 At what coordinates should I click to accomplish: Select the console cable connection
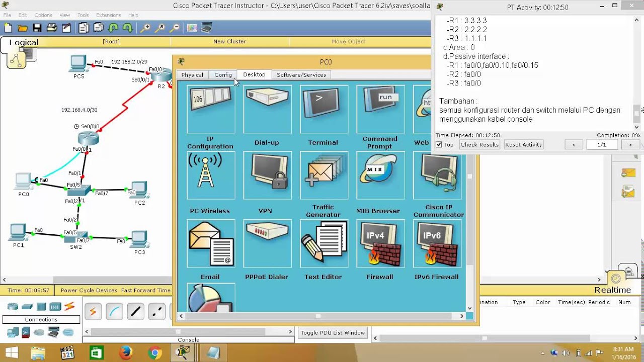click(x=114, y=312)
